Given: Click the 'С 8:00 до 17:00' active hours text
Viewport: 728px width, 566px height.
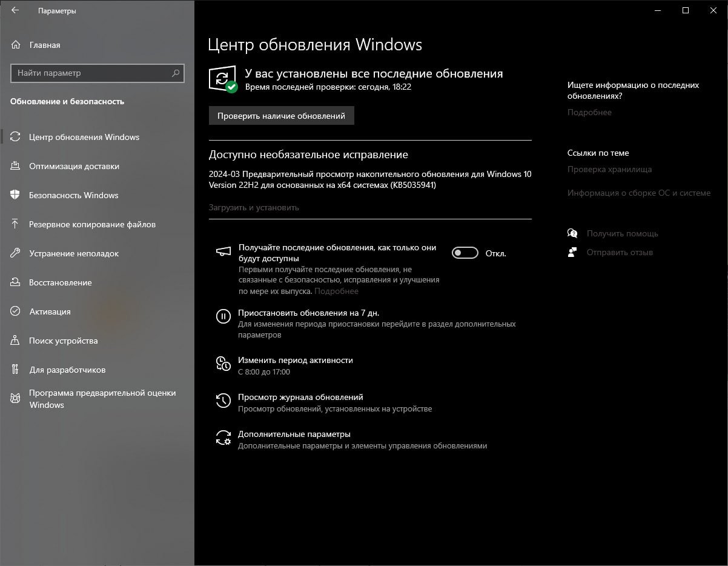Looking at the screenshot, I should pos(264,371).
